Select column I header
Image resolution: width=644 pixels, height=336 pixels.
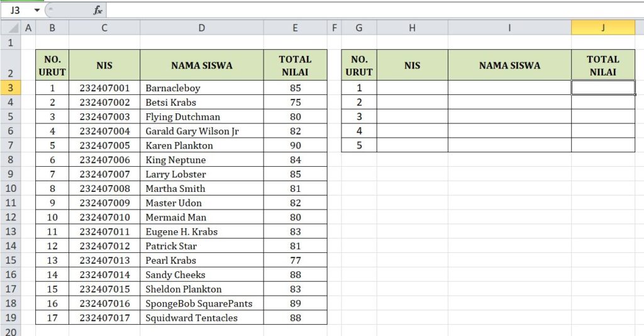click(509, 28)
